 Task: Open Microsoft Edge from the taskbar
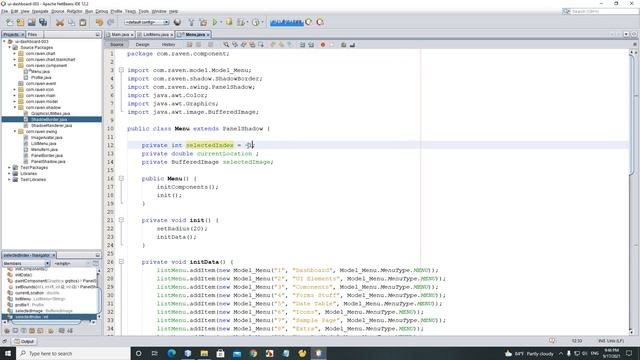[x=171, y=353]
